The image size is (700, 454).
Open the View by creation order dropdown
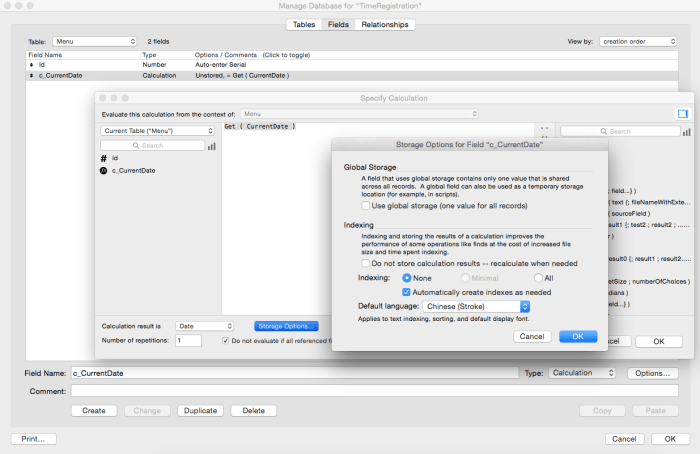637,41
